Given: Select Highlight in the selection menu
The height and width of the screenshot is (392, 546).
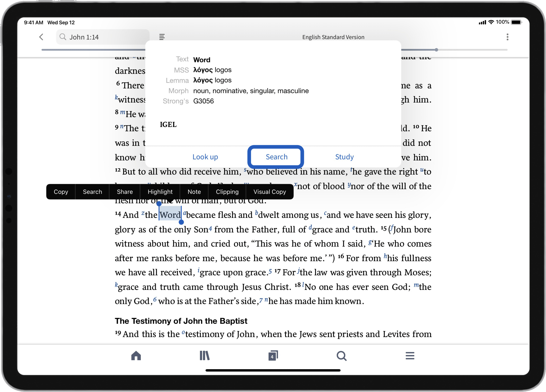Looking at the screenshot, I should click(160, 192).
